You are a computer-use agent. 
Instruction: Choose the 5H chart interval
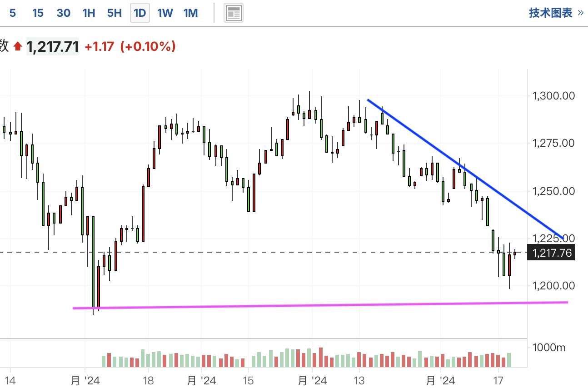(115, 13)
